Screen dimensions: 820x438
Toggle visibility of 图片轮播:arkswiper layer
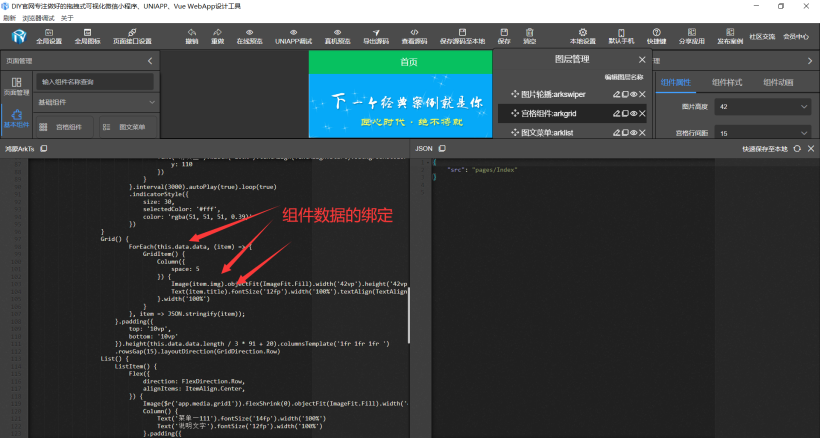pyautogui.click(x=632, y=94)
